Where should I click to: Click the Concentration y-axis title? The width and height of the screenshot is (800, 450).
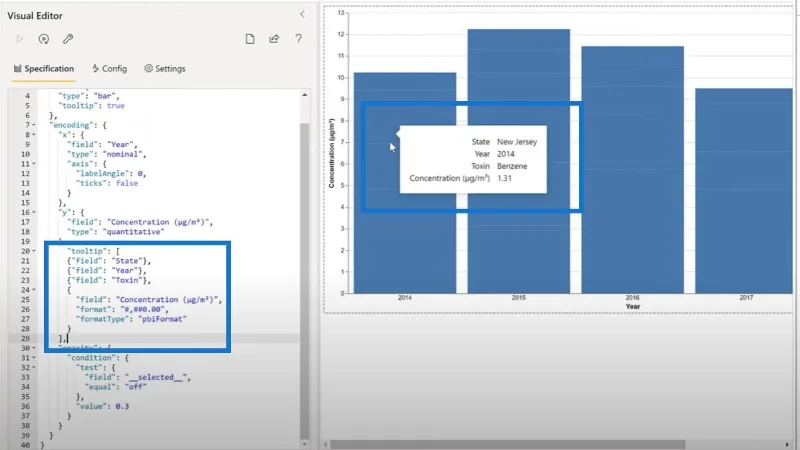pos(331,153)
